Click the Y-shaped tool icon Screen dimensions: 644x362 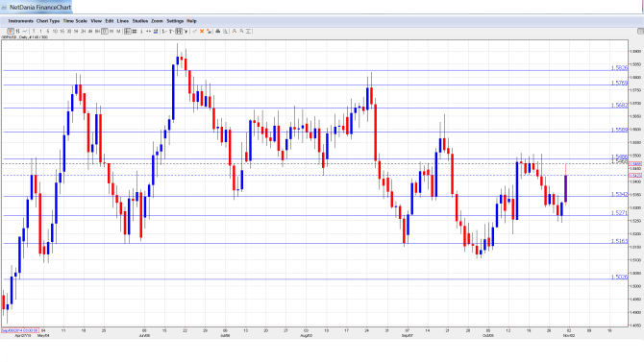(186, 31)
